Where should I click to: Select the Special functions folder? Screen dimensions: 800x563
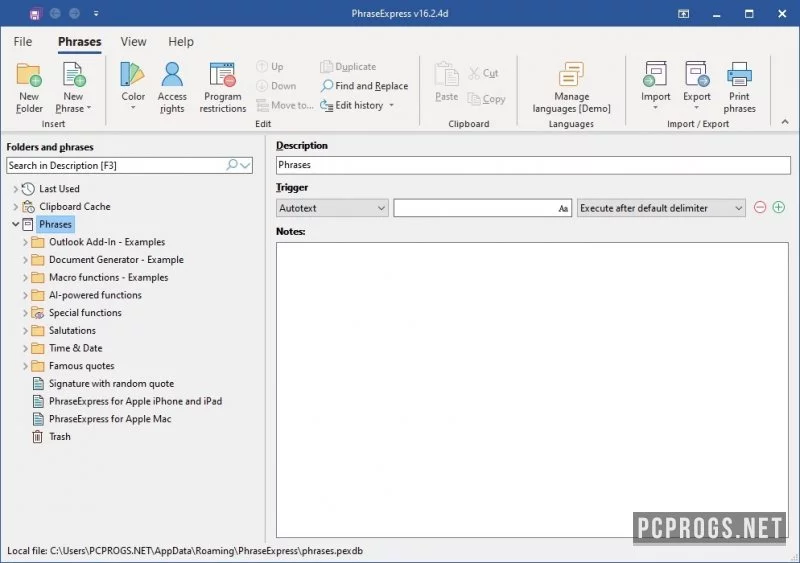pyautogui.click(x=85, y=313)
